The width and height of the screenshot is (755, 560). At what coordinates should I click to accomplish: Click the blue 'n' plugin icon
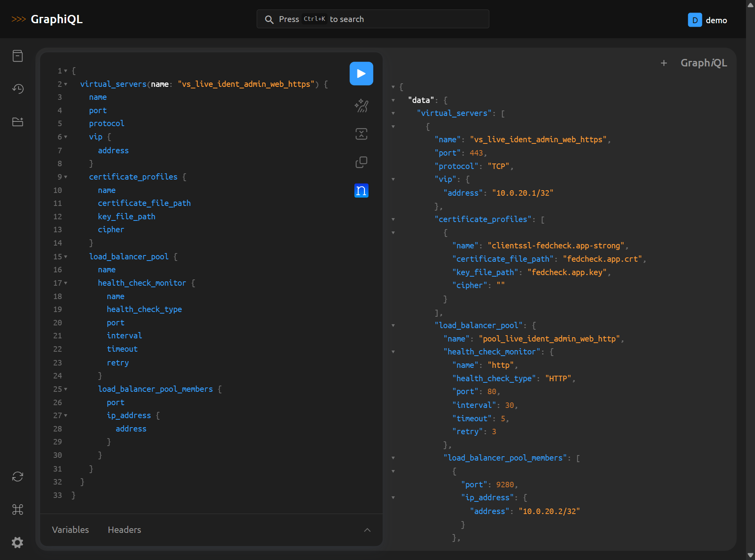[x=361, y=191]
